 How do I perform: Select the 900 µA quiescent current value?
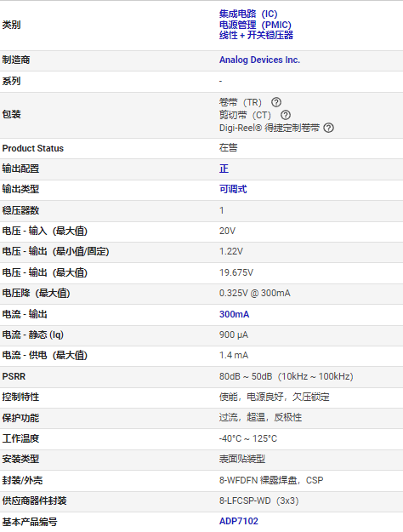234,335
